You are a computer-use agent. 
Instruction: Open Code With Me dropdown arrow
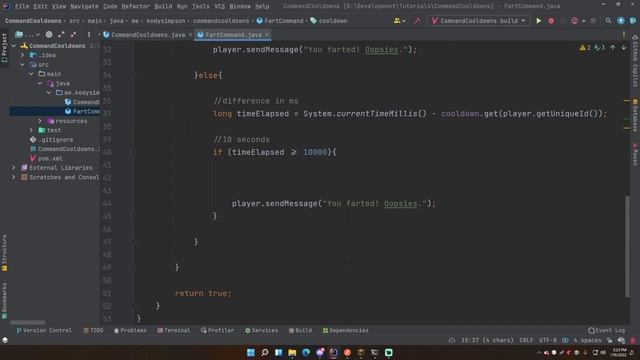(404, 21)
